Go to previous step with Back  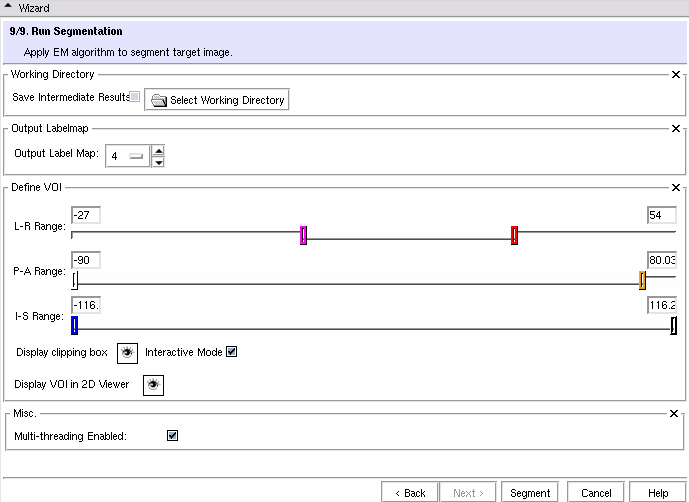[x=410, y=493]
